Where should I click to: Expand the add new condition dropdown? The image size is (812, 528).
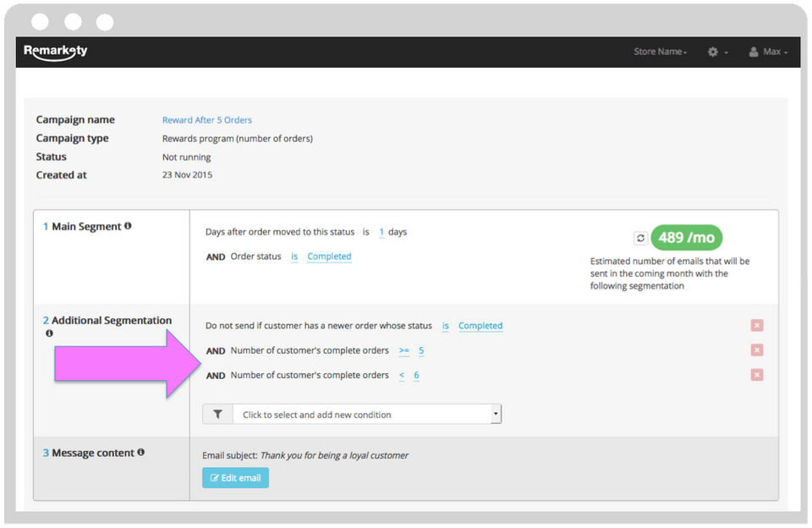pyautogui.click(x=496, y=415)
